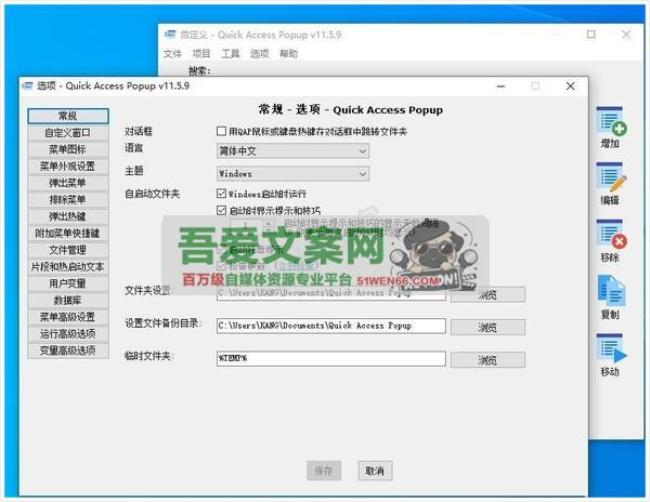Select the 排除菜单 section
Image resolution: width=650 pixels, height=502 pixels.
68,199
